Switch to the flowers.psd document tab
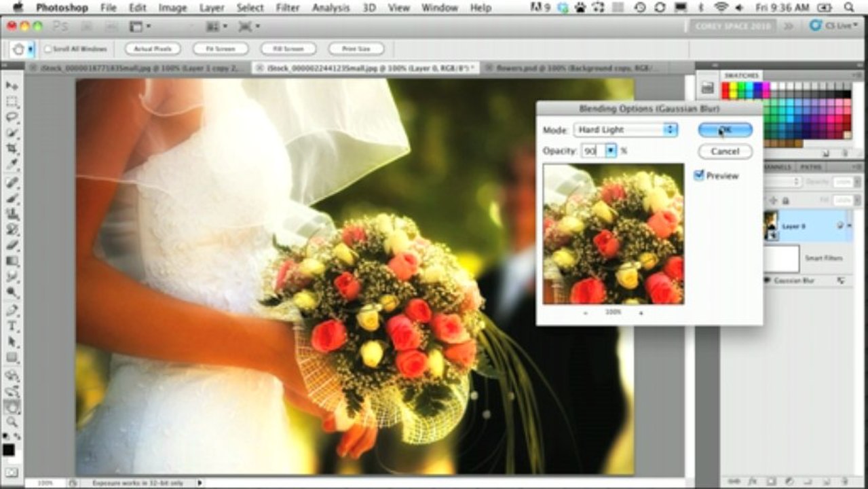 click(x=575, y=68)
